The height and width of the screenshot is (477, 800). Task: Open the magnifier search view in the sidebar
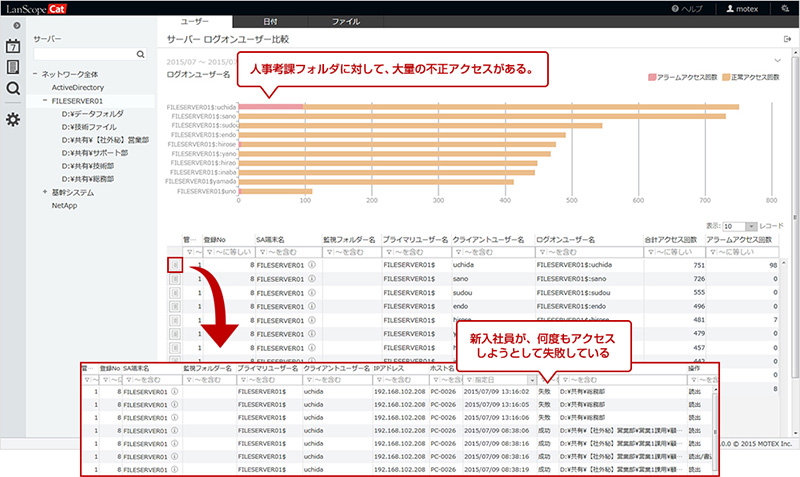(x=13, y=88)
